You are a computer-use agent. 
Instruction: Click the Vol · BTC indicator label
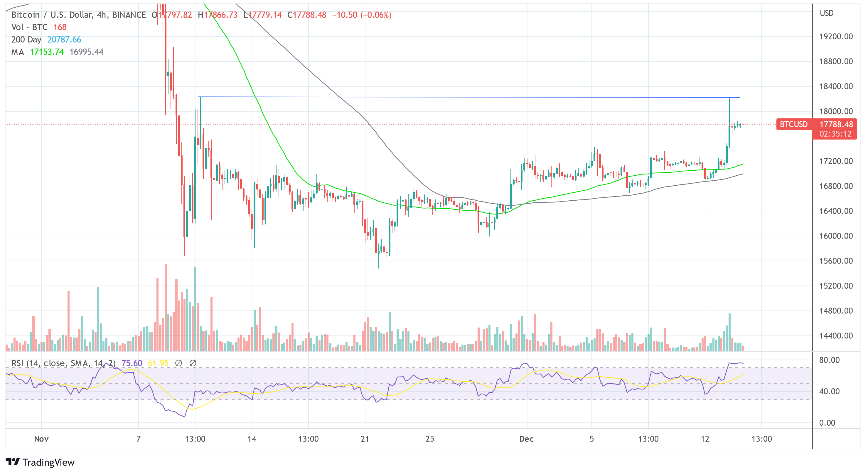[x=29, y=27]
